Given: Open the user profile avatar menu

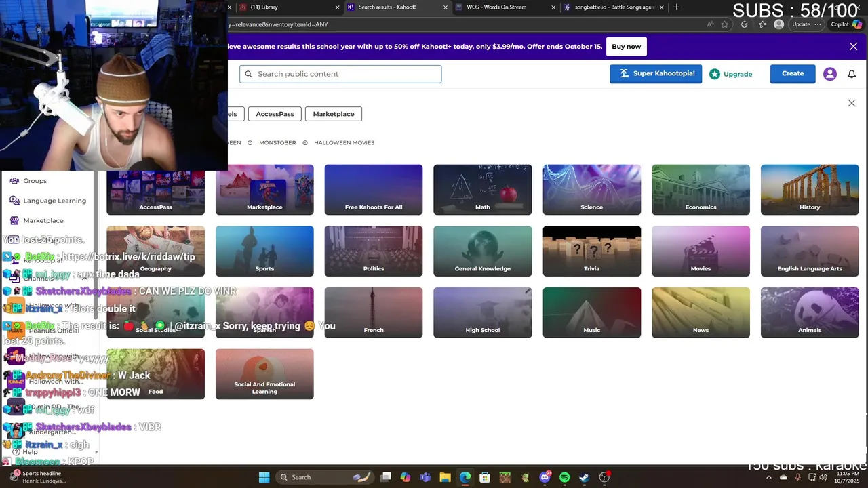Looking at the screenshot, I should tap(830, 74).
